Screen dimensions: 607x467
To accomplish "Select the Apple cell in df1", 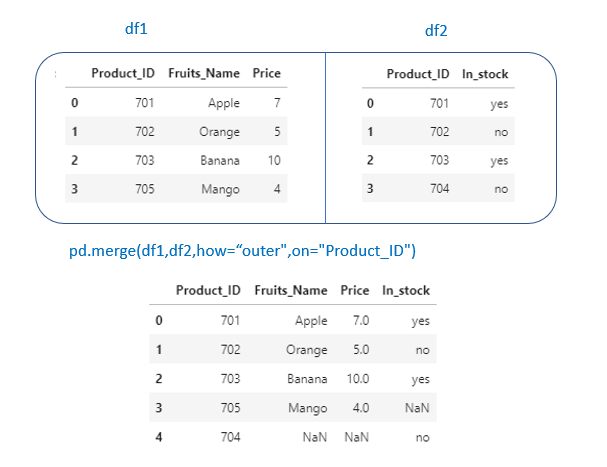I will pyautogui.click(x=223, y=102).
